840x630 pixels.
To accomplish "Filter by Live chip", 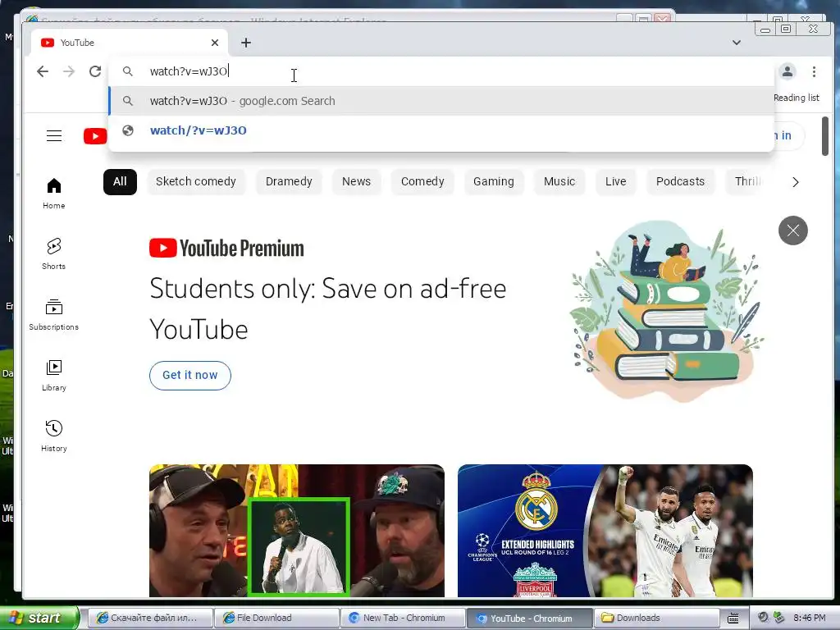I will pyautogui.click(x=615, y=181).
